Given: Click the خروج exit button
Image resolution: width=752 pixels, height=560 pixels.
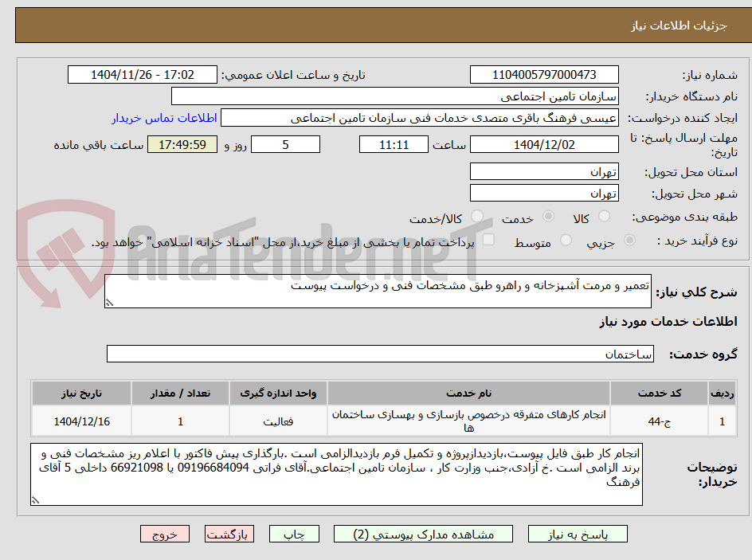Looking at the screenshot, I should click(x=164, y=534).
